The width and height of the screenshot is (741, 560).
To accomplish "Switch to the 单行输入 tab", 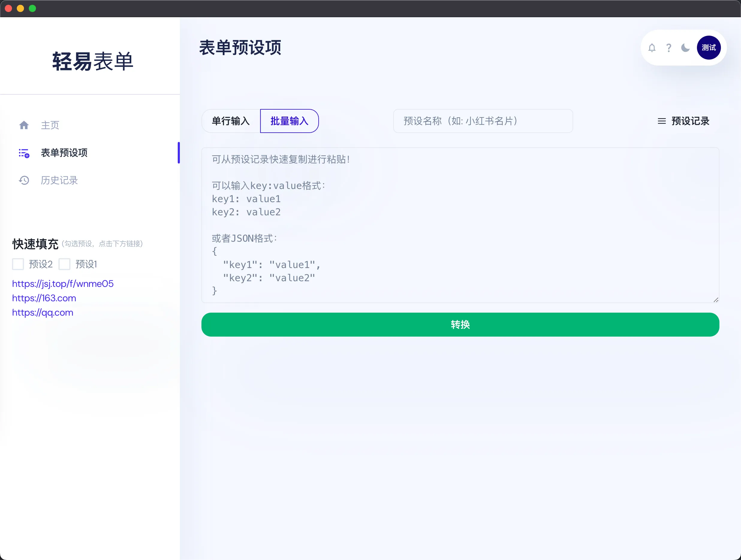I will [231, 121].
